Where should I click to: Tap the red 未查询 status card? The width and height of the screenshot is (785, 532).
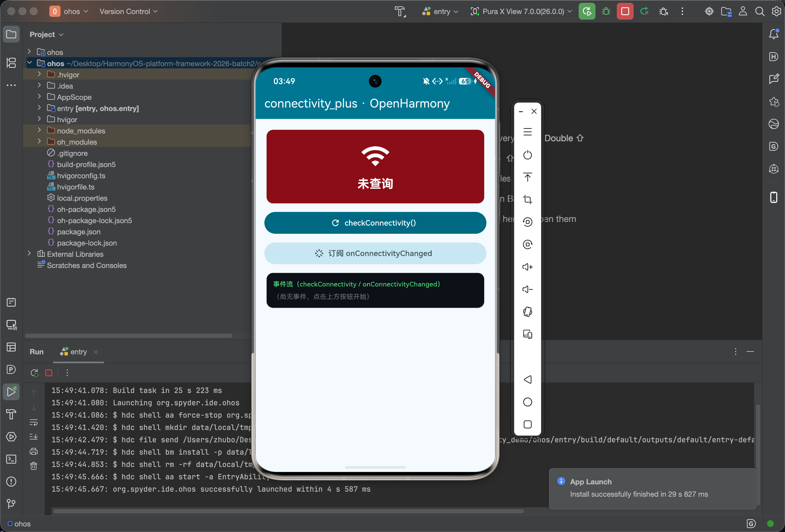[375, 166]
